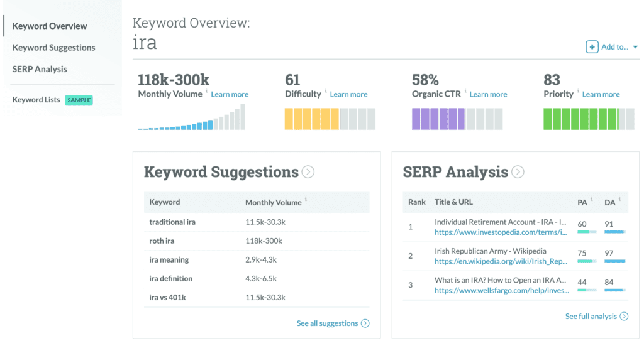Click info icon next to Difficulty
Screen dimensions: 644x341
point(325,90)
